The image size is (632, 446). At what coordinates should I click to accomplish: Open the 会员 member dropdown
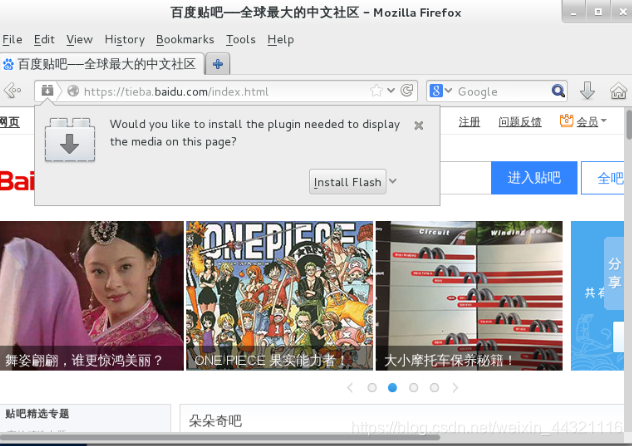click(x=592, y=122)
